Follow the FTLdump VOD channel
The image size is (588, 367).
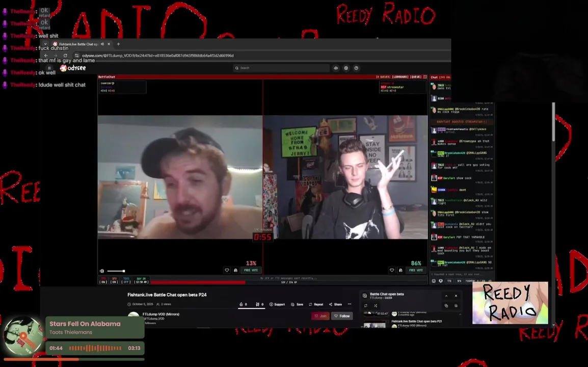coord(341,316)
